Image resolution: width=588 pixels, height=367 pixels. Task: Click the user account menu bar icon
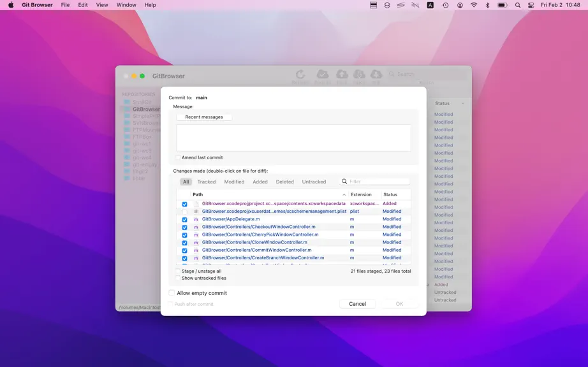point(460,5)
